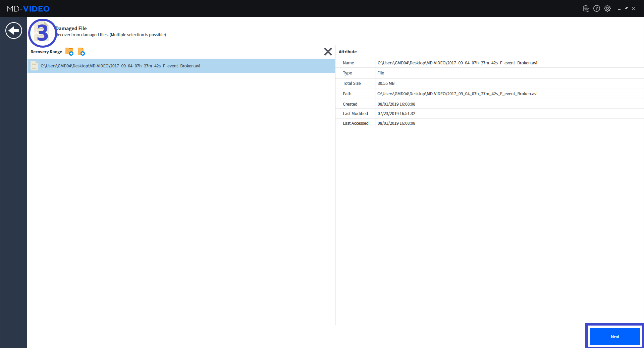
Task: Select the Add Folder icon in Recovery Range
Action: (69, 52)
